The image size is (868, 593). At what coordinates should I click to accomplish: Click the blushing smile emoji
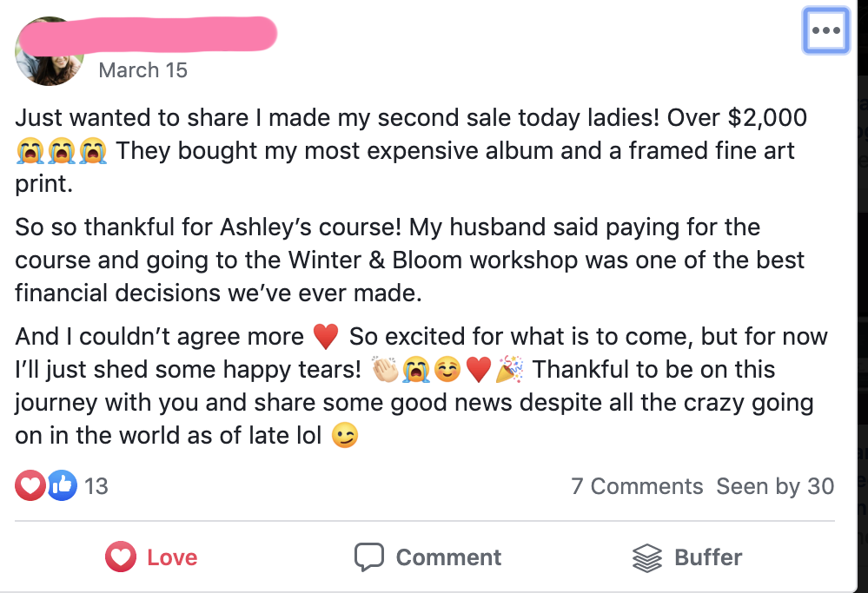coord(447,370)
